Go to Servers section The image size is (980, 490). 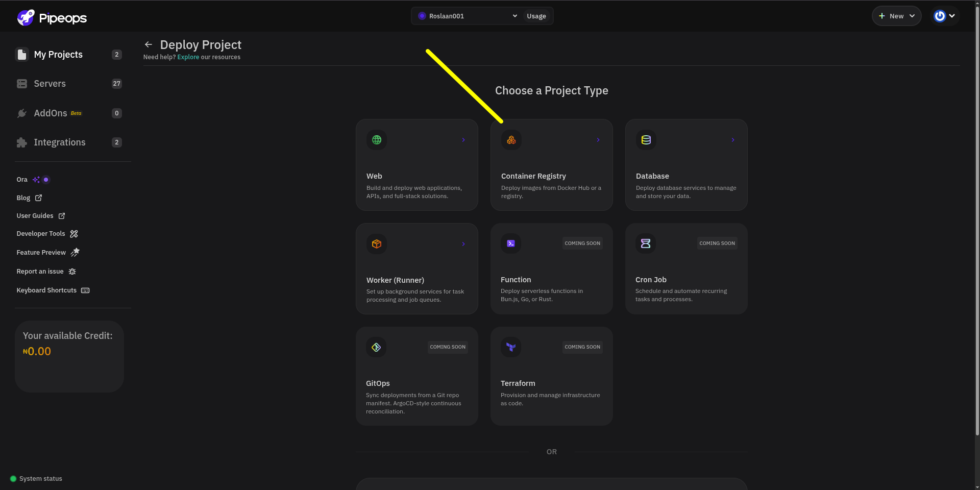[69, 84]
